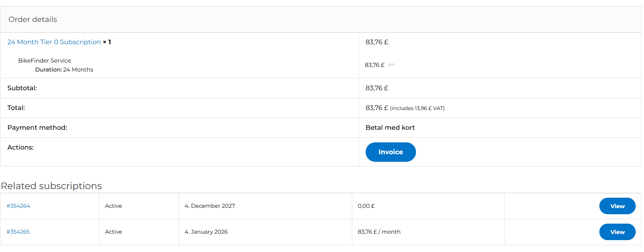Click the "BikeFinder Service" item text

(45, 61)
